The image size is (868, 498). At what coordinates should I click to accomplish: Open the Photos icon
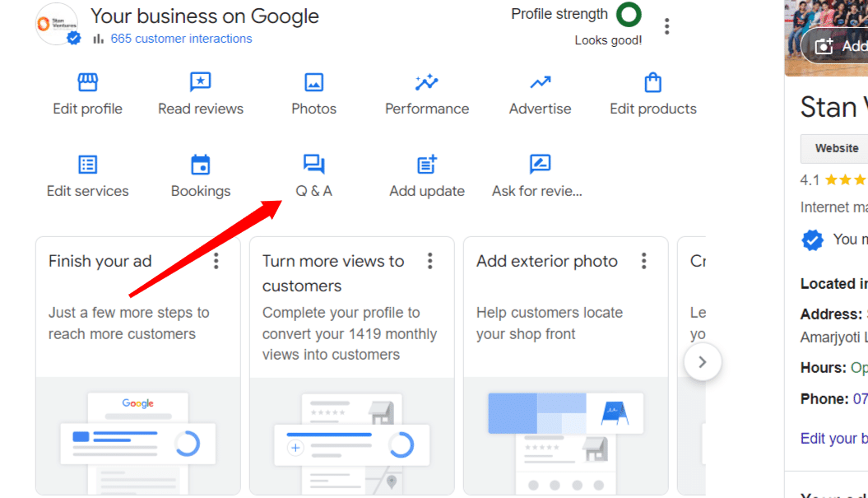click(x=313, y=82)
